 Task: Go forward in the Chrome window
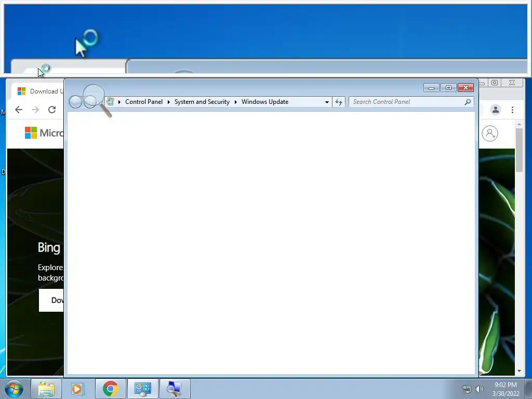tap(35, 110)
